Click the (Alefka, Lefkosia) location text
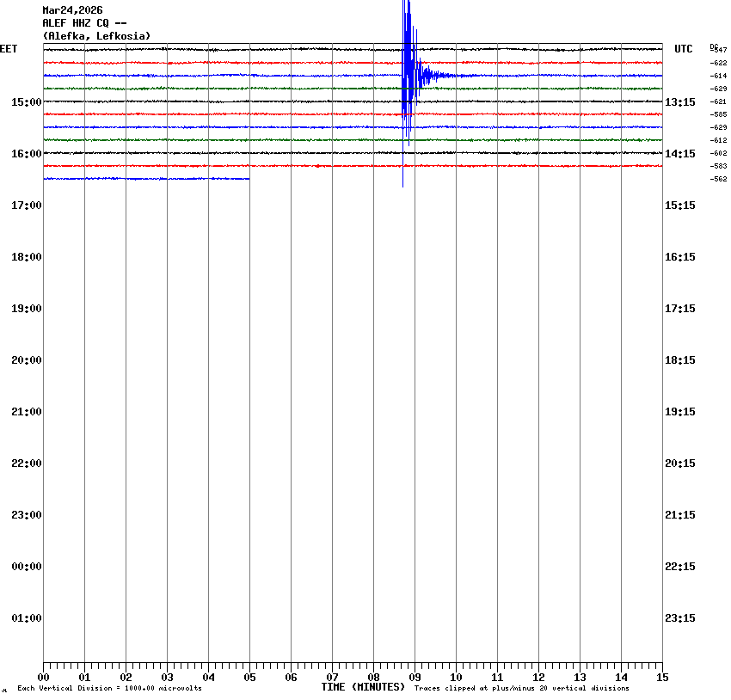The height and width of the screenshot is (700, 731). coord(96,36)
